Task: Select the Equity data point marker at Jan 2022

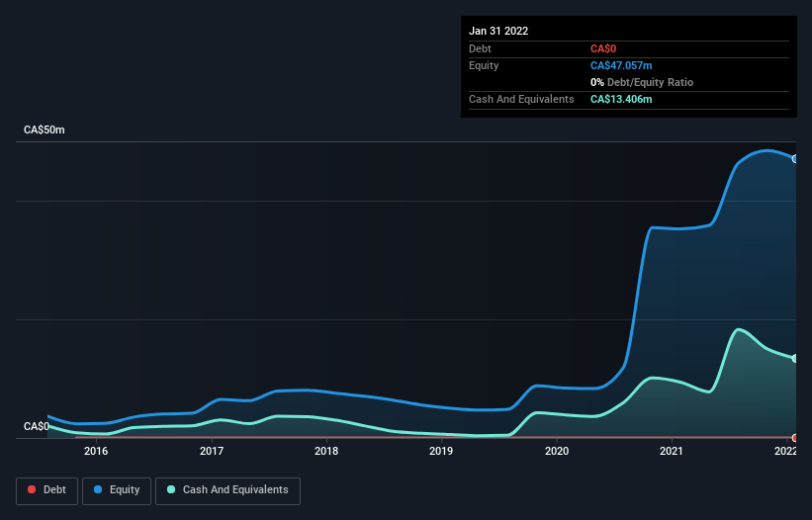Action: [795, 159]
